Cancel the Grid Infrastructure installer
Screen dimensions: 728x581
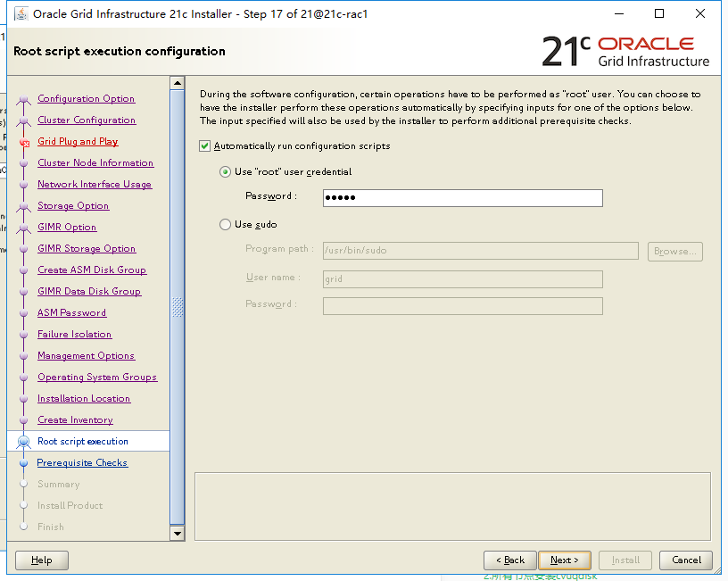tap(686, 560)
